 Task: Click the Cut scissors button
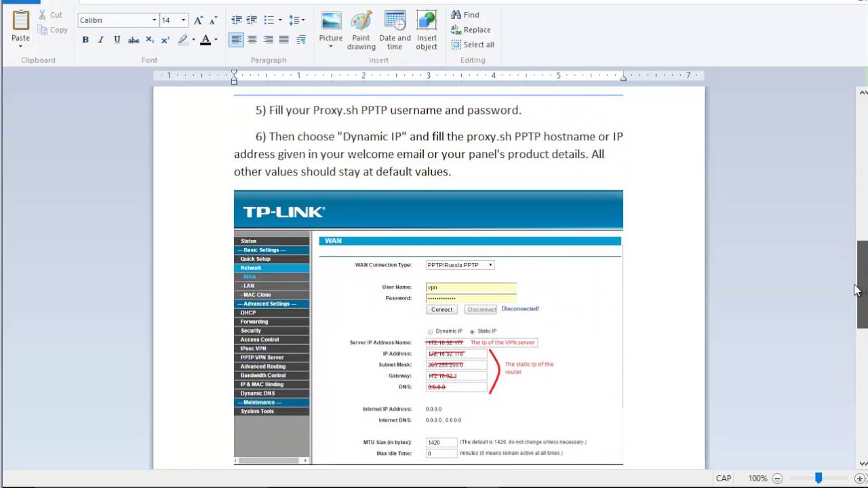50,15
